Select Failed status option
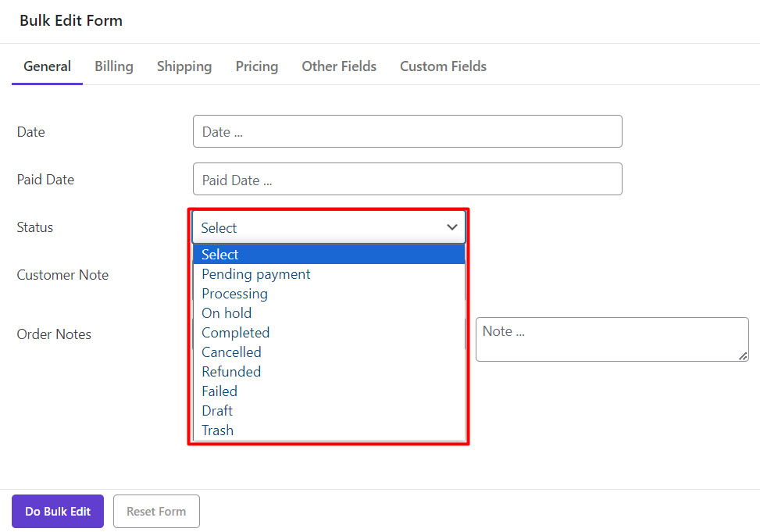 point(219,391)
